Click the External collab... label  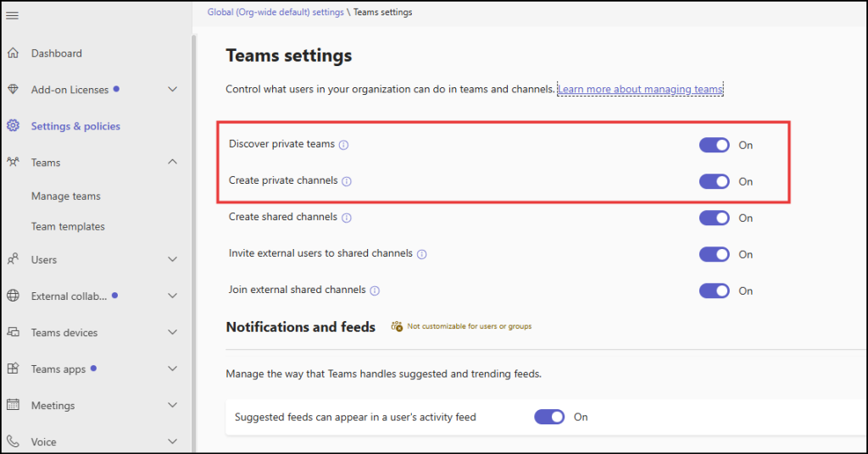coord(70,296)
